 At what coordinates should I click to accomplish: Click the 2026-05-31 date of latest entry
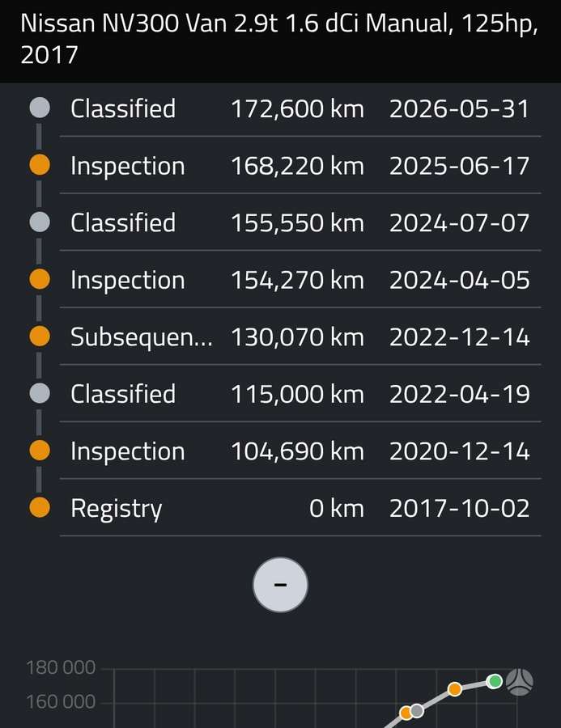[x=459, y=109]
